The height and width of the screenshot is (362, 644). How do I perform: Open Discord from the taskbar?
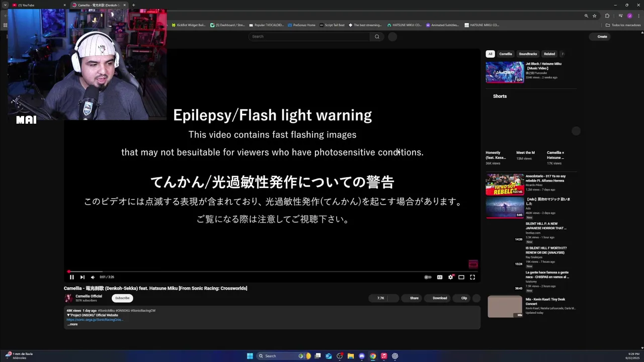(362, 356)
